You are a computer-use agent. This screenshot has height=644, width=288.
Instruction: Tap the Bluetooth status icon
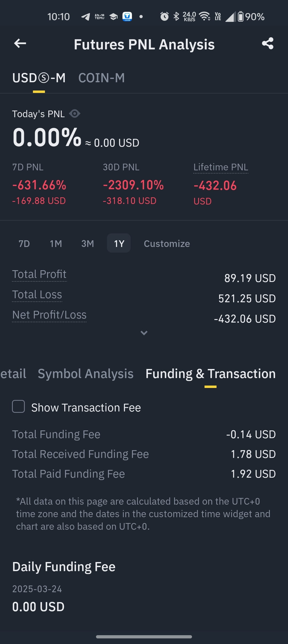[x=176, y=17]
